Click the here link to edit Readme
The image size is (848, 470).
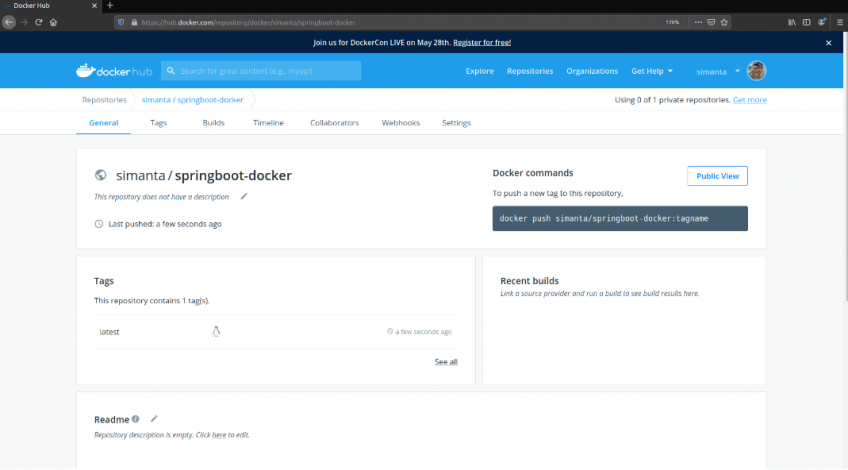pos(219,435)
